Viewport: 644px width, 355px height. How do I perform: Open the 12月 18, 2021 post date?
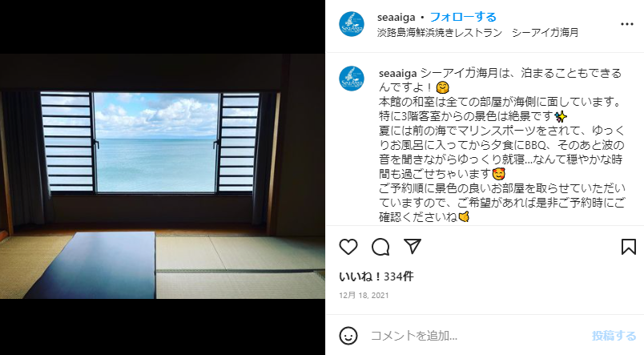coord(364,296)
